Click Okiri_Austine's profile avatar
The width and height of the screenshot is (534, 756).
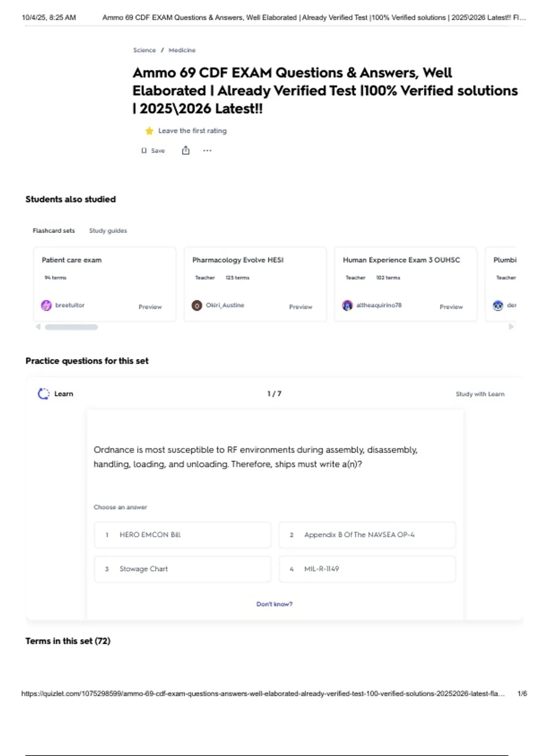(x=197, y=306)
